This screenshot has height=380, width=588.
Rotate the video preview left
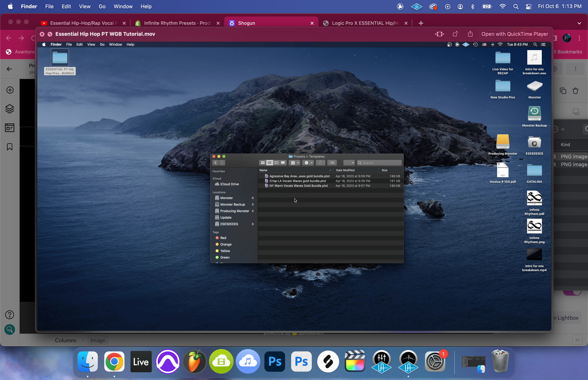tap(455, 34)
